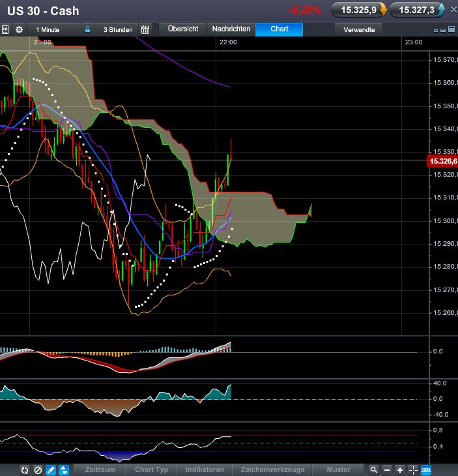Image resolution: width=458 pixels, height=476 pixels.
Task: Open the Zeichenwerkzeuge menu
Action: pos(272,469)
